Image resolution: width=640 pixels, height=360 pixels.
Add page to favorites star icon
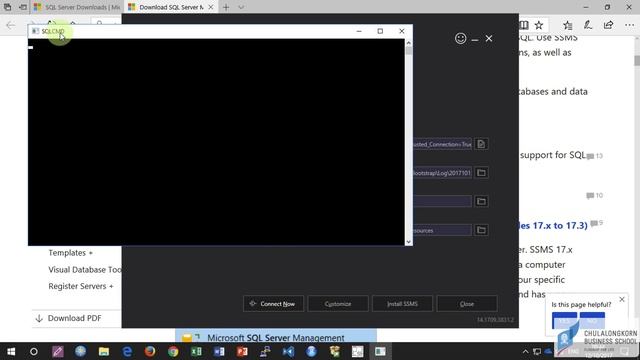point(539,25)
